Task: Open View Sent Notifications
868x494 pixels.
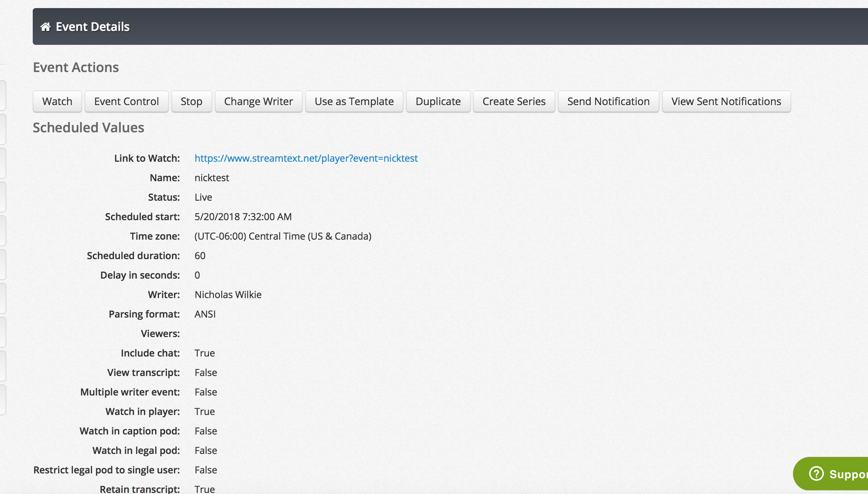Action: (726, 101)
